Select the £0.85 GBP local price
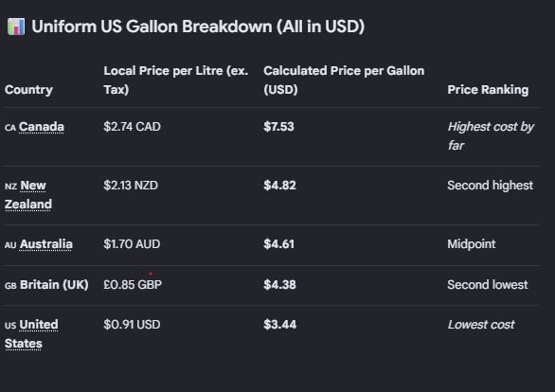The image size is (555, 392). coord(133,285)
